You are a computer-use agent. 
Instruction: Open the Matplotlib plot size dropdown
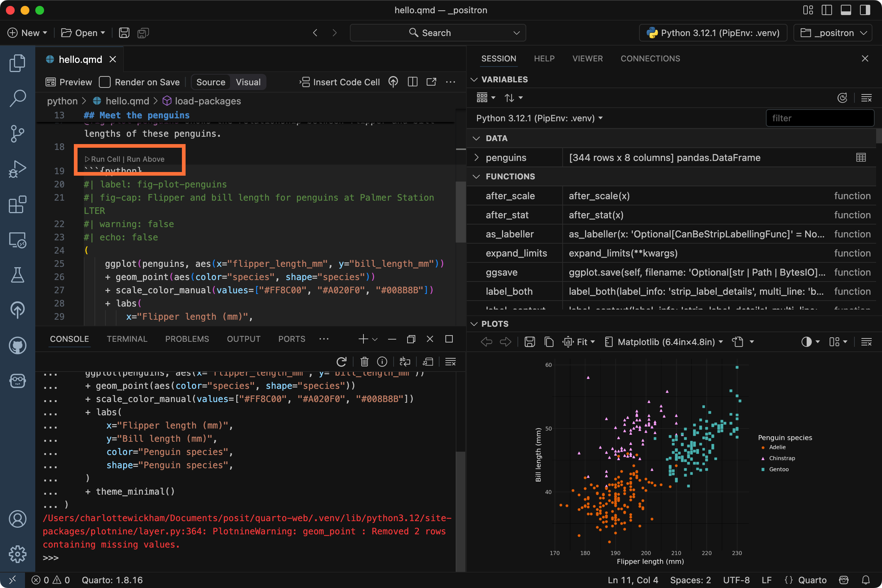[665, 342]
